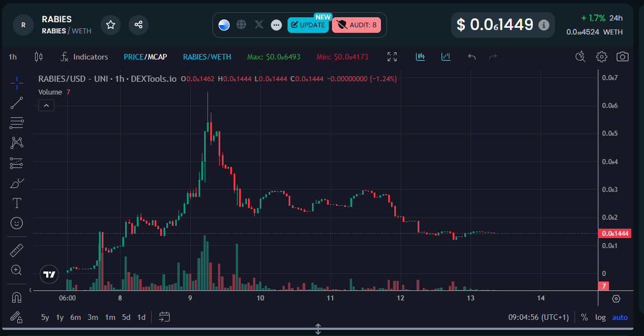Toggle log scale mode
644x336 pixels.
tap(601, 317)
